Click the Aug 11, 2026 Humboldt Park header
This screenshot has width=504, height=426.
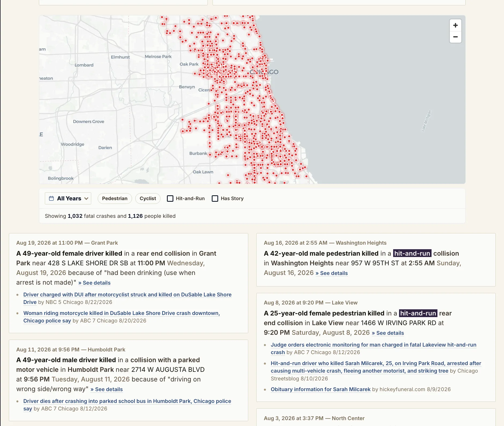(71, 350)
